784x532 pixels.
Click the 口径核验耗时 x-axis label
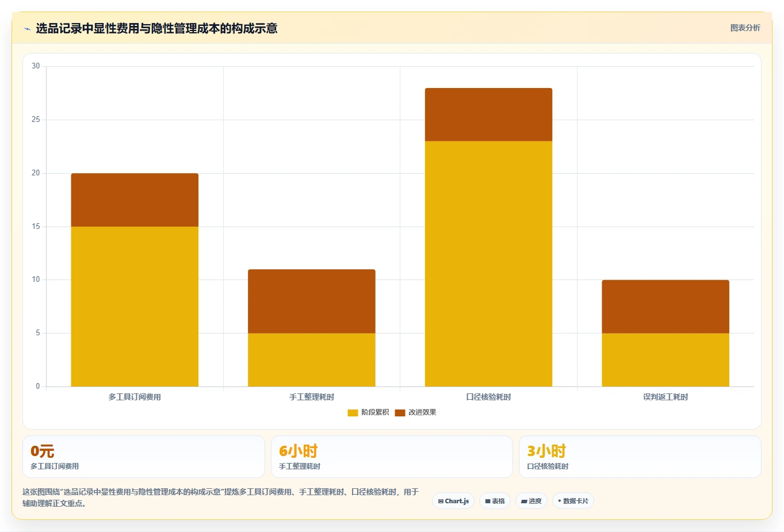(x=488, y=397)
